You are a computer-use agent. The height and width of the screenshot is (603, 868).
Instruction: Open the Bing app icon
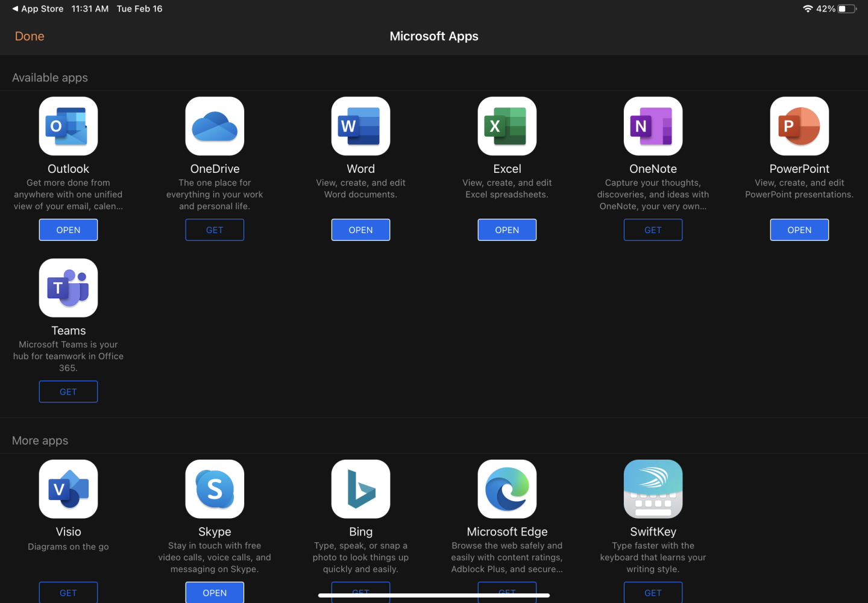click(360, 489)
